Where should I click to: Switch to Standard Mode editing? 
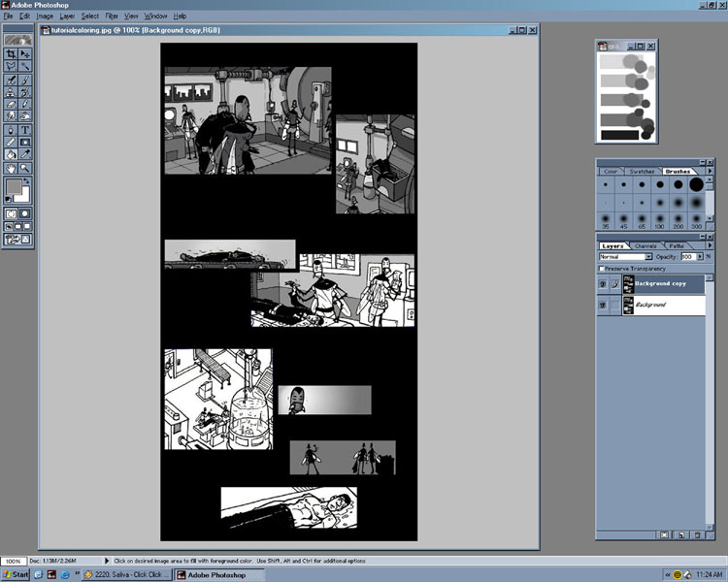11,213
